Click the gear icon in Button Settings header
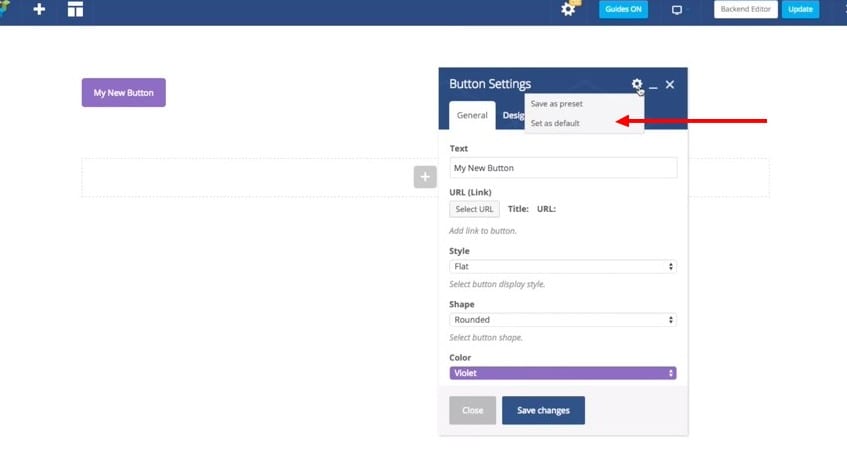The width and height of the screenshot is (847, 467). 636,85
